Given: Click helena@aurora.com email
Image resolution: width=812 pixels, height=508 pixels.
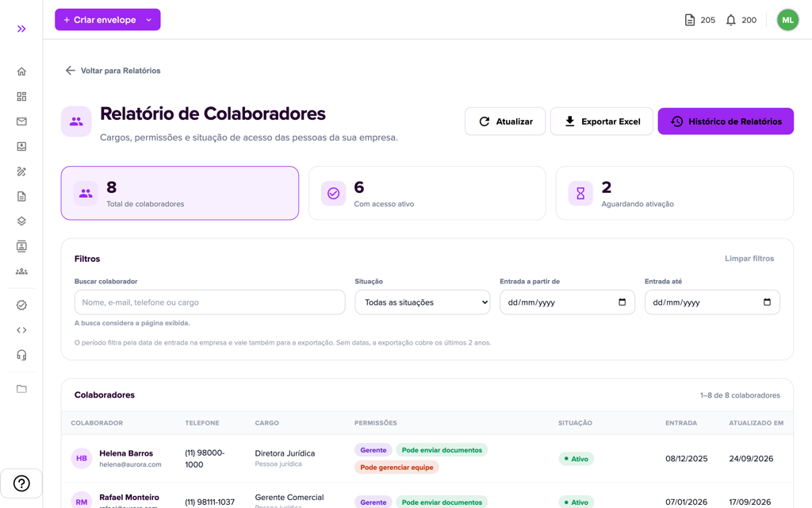Looking at the screenshot, I should tap(130, 464).
